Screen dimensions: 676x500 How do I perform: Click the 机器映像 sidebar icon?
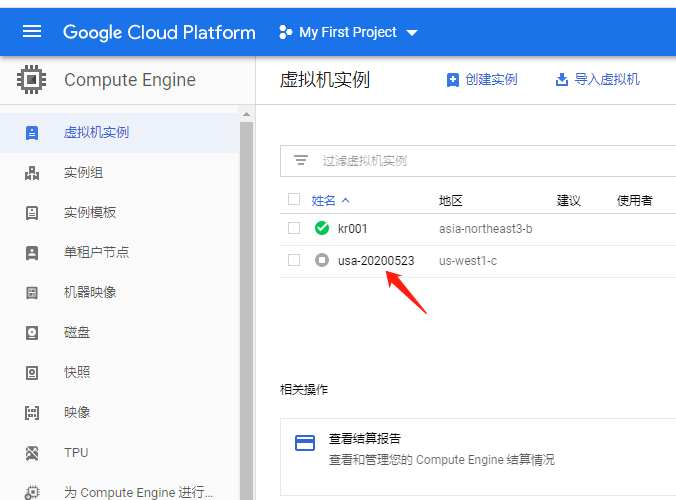(x=32, y=293)
